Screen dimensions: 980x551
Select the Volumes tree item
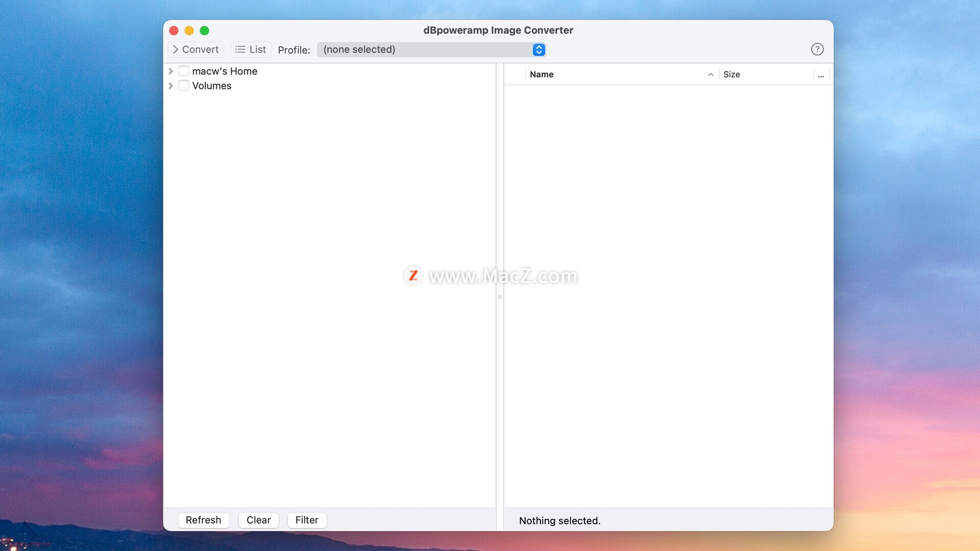point(212,86)
